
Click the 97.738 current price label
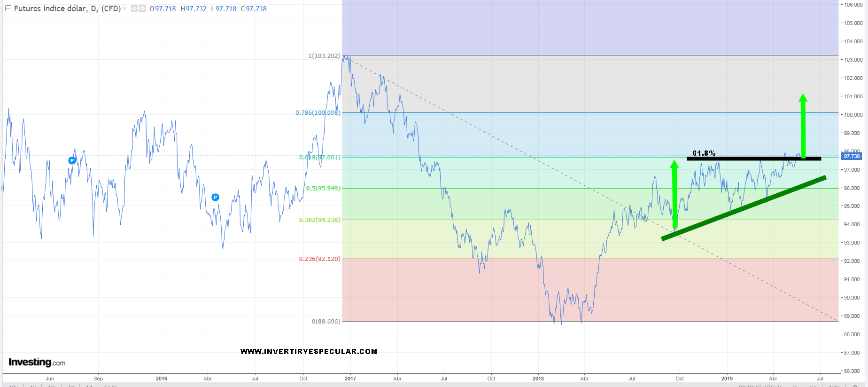point(852,156)
